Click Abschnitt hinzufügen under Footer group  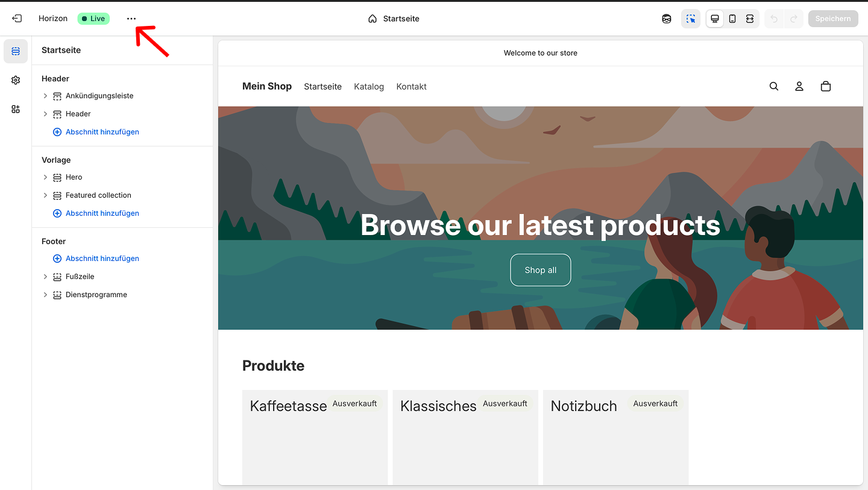click(x=96, y=259)
